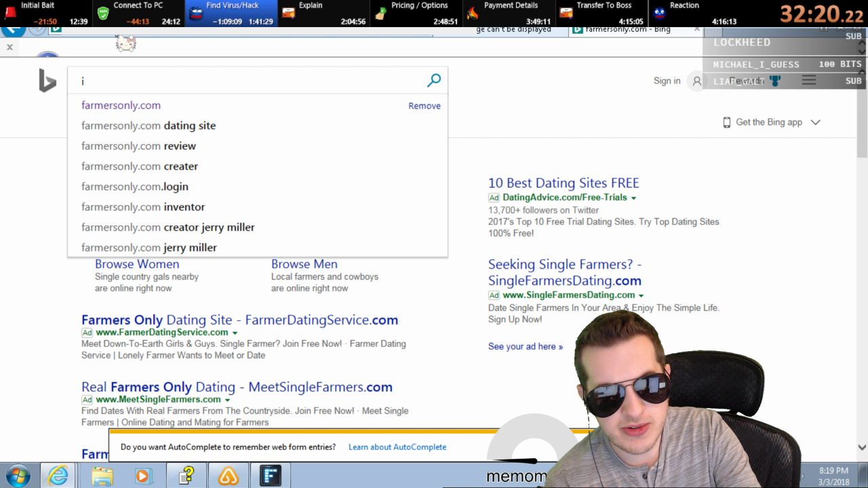The image size is (868, 488).
Task: Click the Sign in link
Action: pyautogui.click(x=667, y=81)
